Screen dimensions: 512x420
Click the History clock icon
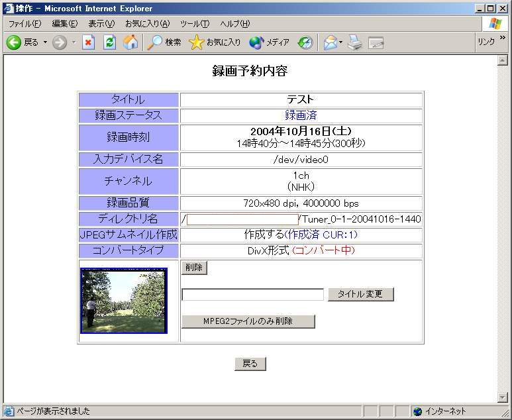pyautogui.click(x=305, y=42)
